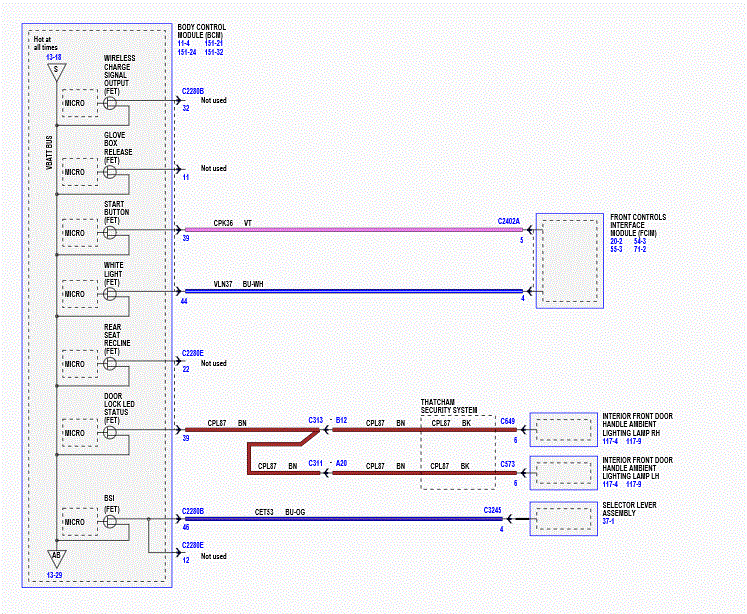
Task: Open 117-4 reference for the RH ambient lamp
Action: click(x=610, y=441)
